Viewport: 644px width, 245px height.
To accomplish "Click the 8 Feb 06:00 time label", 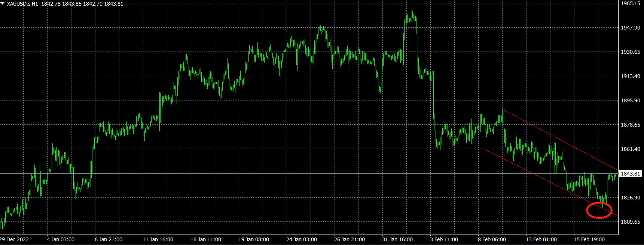I will pos(492,239).
